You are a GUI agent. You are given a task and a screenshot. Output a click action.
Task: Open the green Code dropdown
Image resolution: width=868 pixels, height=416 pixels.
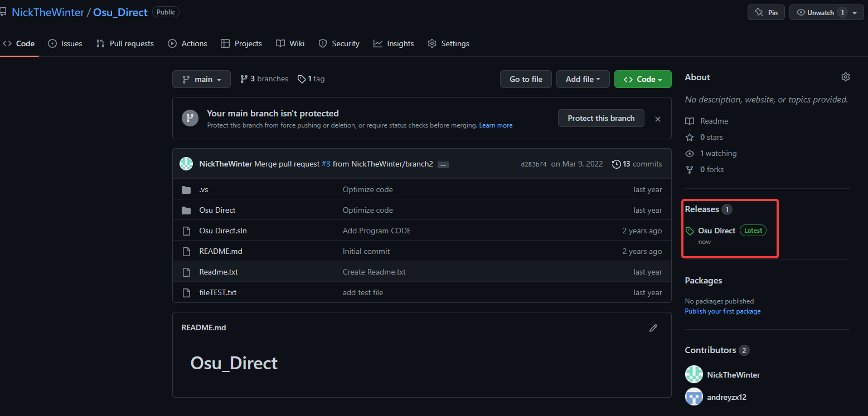point(642,79)
